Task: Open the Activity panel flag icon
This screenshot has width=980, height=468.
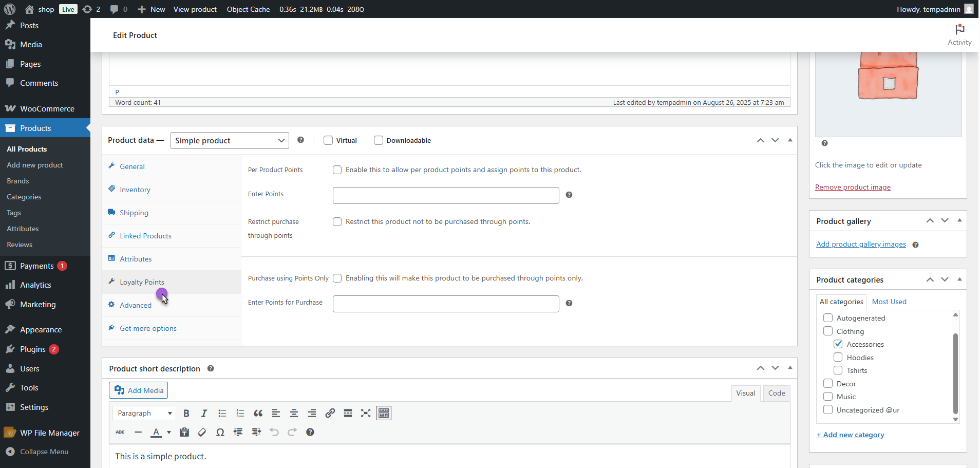Action: pos(959,30)
